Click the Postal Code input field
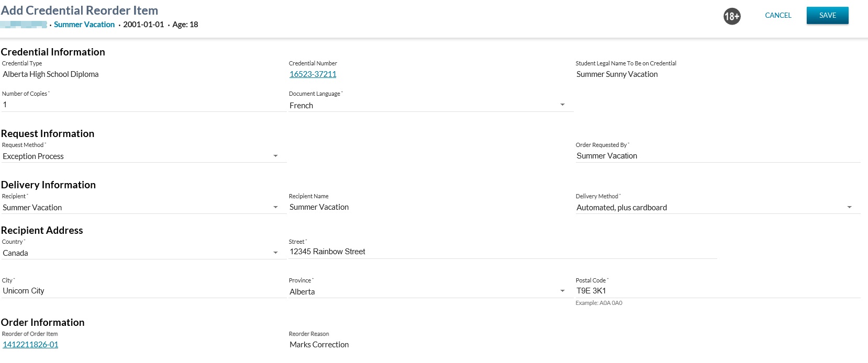The width and height of the screenshot is (868, 363). click(x=717, y=291)
